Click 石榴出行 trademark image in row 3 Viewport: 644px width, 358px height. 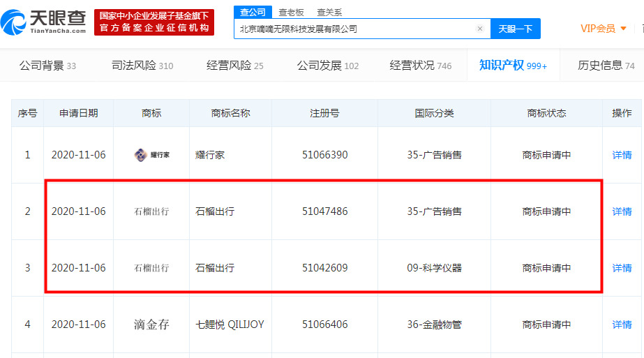pos(151,268)
